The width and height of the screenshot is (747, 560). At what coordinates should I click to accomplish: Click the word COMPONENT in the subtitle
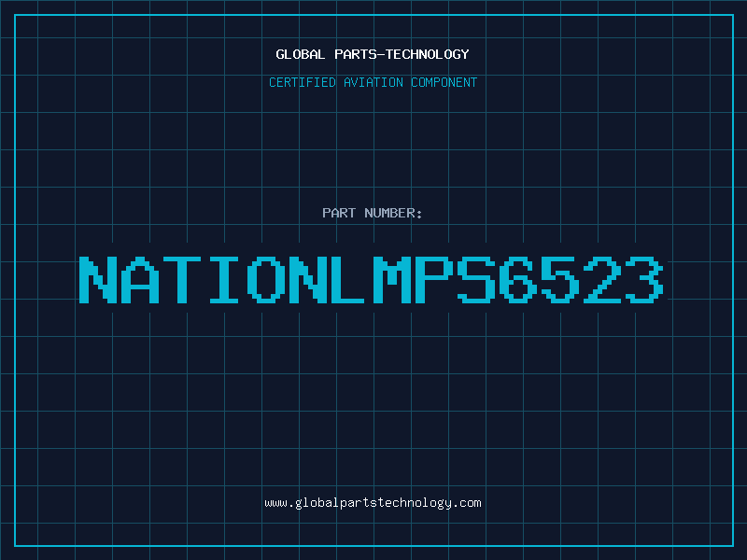[x=444, y=82]
